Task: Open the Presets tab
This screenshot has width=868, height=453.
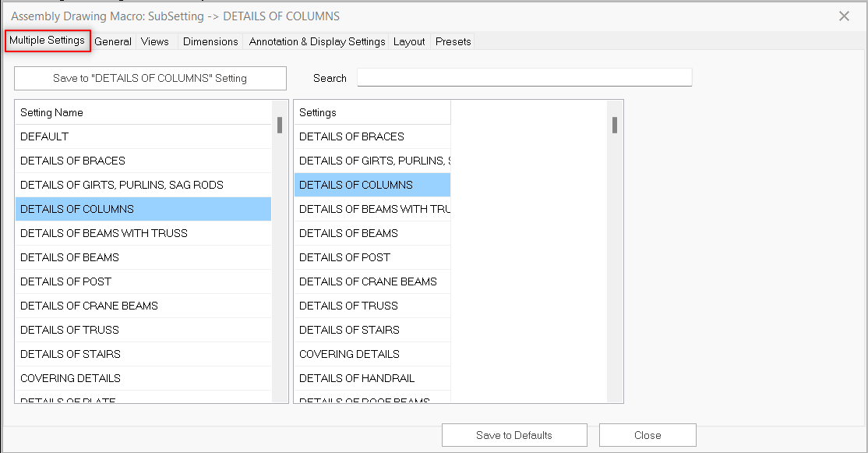Action: tap(453, 41)
